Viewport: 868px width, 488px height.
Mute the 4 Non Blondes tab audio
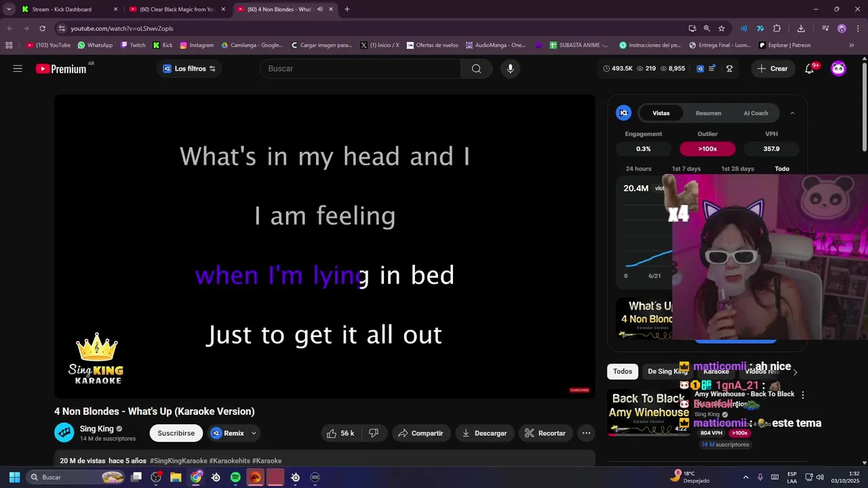click(319, 9)
